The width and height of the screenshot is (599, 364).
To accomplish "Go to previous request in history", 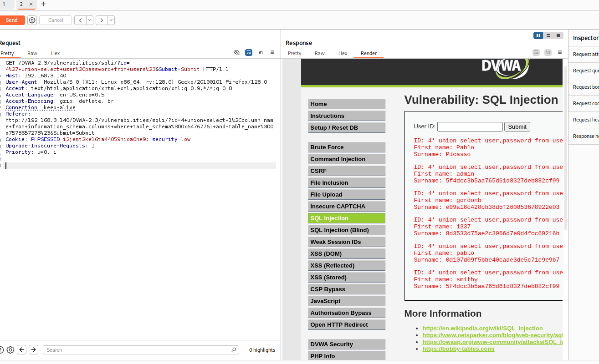I will point(80,20).
